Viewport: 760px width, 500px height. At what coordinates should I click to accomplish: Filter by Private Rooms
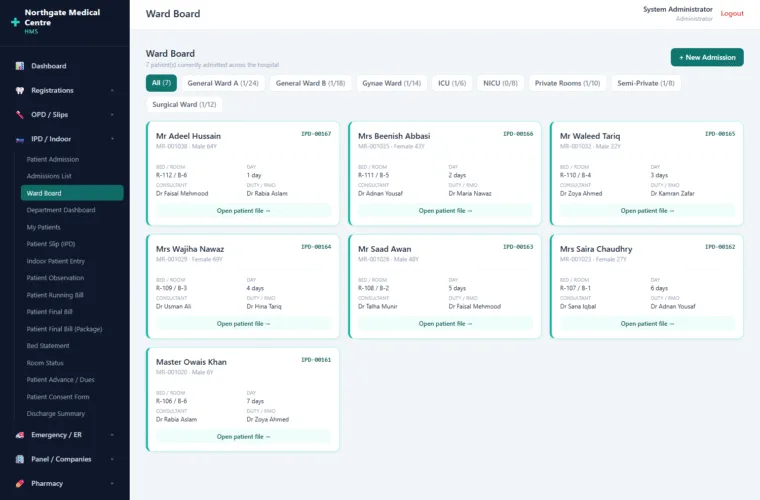567,83
